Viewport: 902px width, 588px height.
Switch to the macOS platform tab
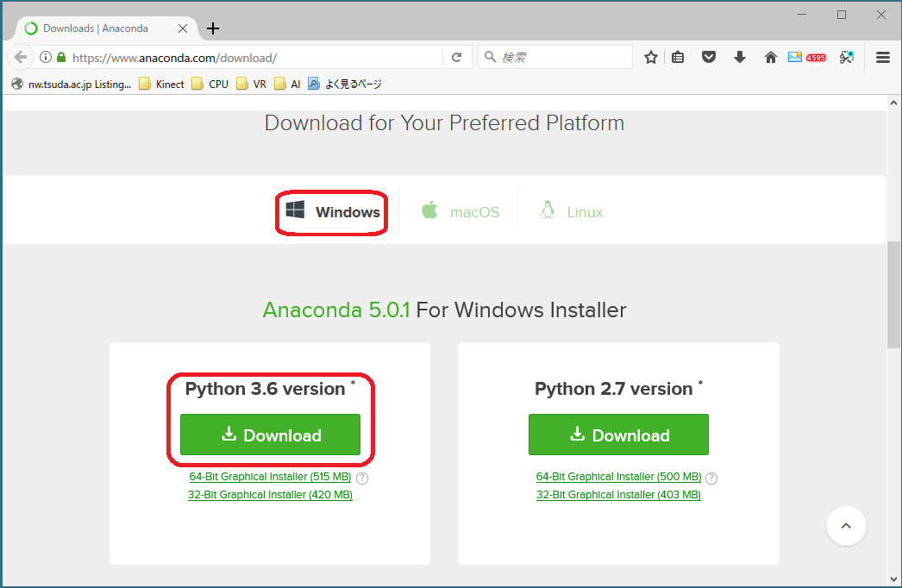(460, 212)
